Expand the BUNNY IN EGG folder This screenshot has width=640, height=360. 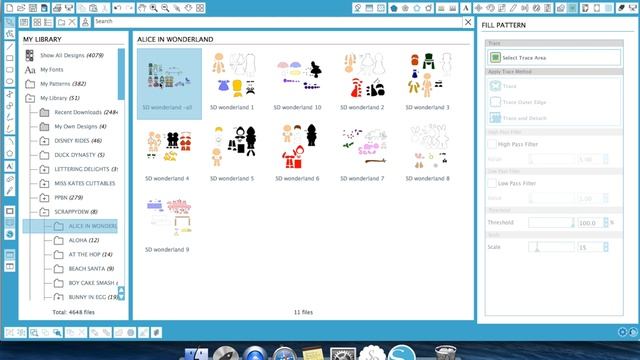click(59, 297)
